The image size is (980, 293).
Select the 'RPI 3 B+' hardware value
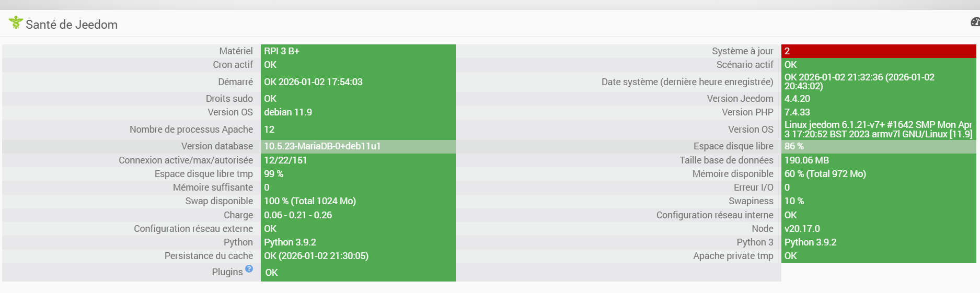tap(282, 51)
